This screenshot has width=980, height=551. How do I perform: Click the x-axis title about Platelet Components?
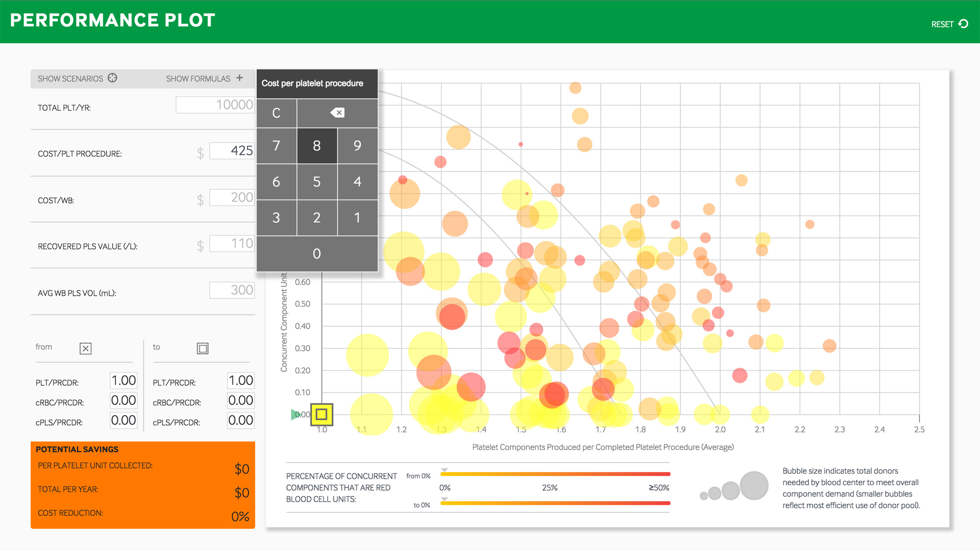point(603,447)
